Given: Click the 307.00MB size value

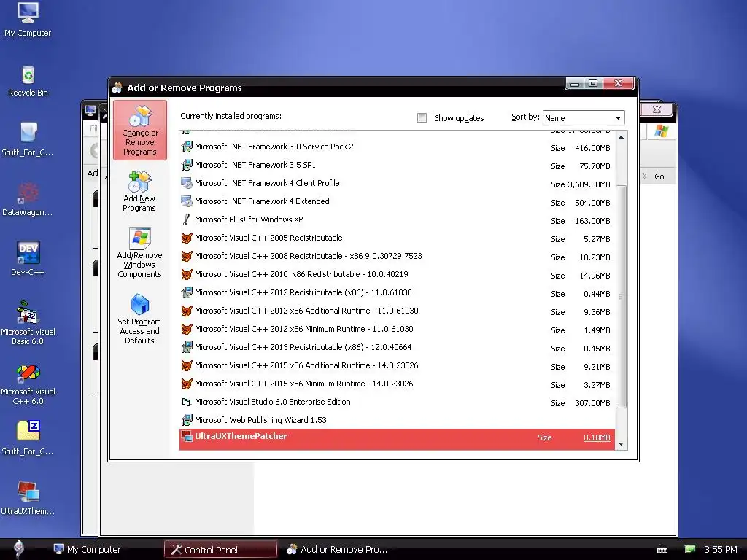Looking at the screenshot, I should (592, 403).
